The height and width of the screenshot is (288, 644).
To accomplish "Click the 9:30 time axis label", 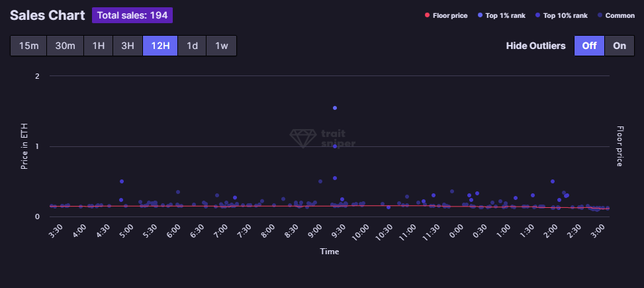I will pyautogui.click(x=337, y=232).
